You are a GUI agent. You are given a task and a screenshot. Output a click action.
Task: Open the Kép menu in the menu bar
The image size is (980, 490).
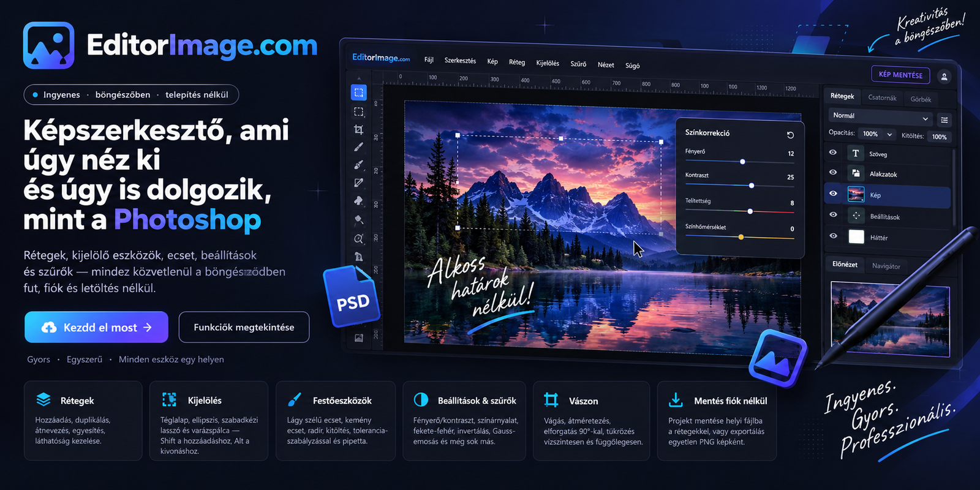click(492, 61)
